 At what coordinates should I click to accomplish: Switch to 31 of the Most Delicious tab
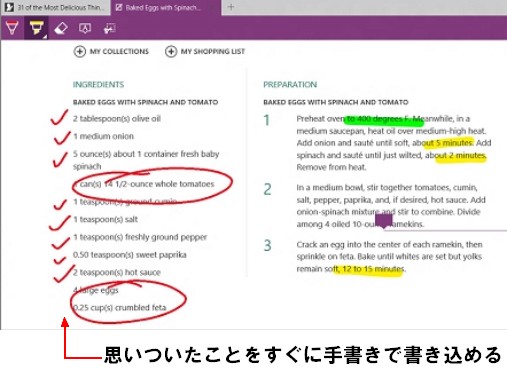pyautogui.click(x=55, y=7)
